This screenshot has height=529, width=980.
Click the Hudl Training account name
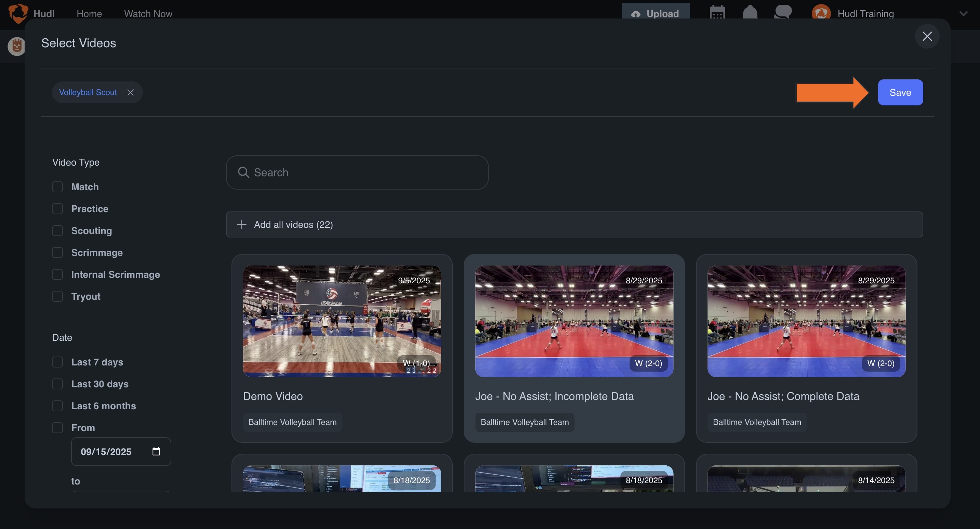click(865, 14)
